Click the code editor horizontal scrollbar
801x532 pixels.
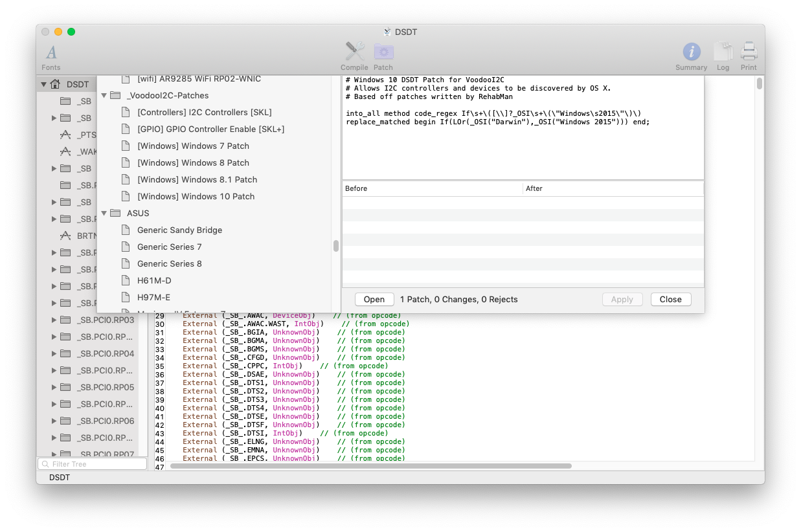point(370,466)
